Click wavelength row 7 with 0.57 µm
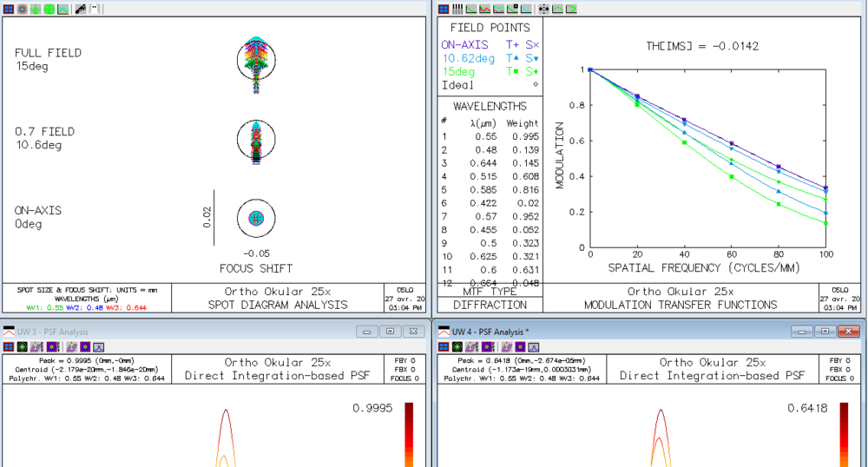Image resolution: width=868 pixels, height=467 pixels. pyautogui.click(x=490, y=216)
